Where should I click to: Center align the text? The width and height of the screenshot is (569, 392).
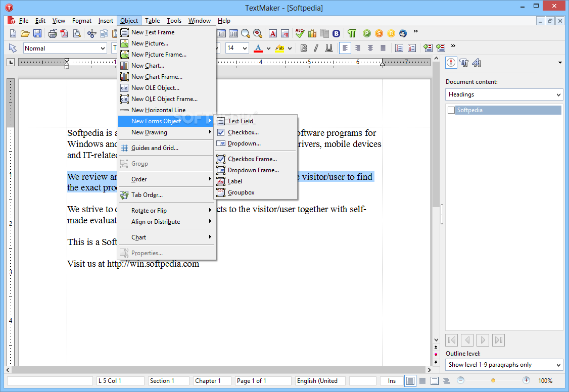pyautogui.click(x=370, y=48)
